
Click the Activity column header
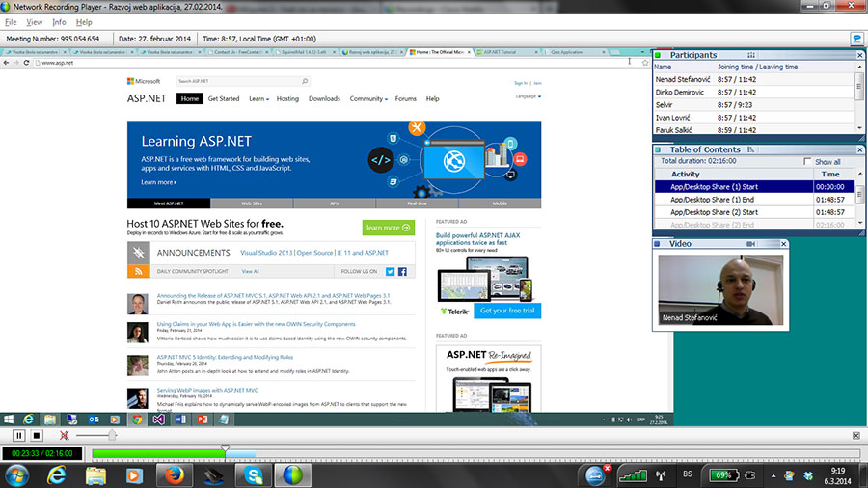[686, 175]
